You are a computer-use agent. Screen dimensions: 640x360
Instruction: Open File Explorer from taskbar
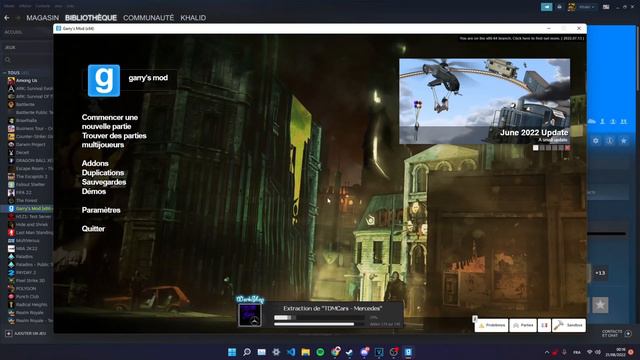[305, 352]
